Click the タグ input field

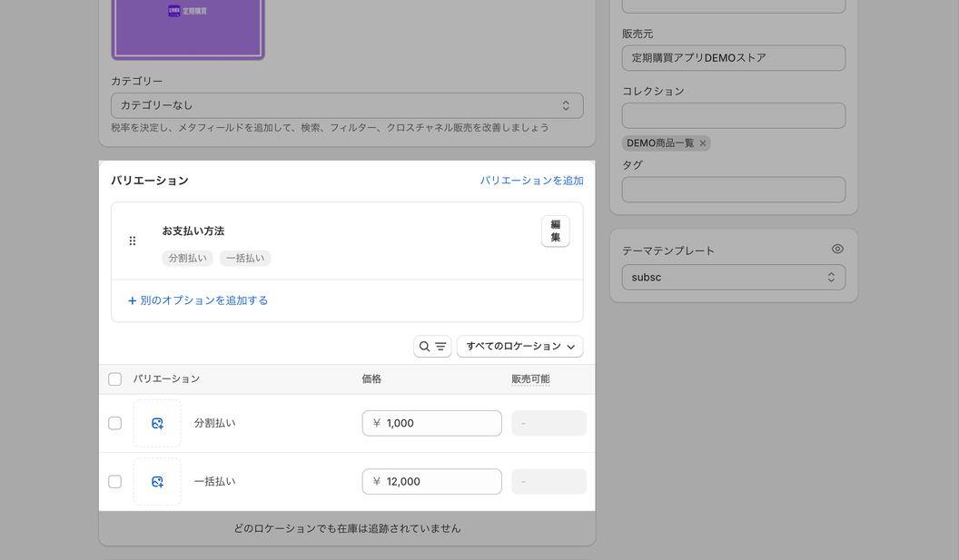733,190
